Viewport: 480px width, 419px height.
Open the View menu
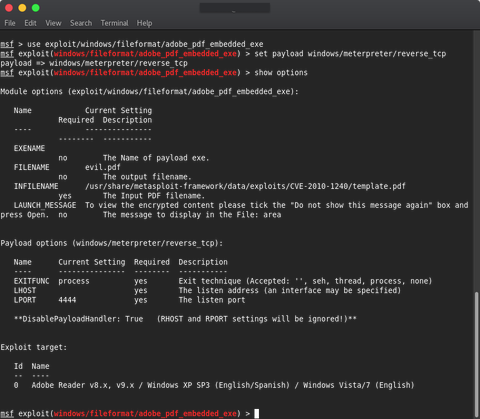click(53, 23)
